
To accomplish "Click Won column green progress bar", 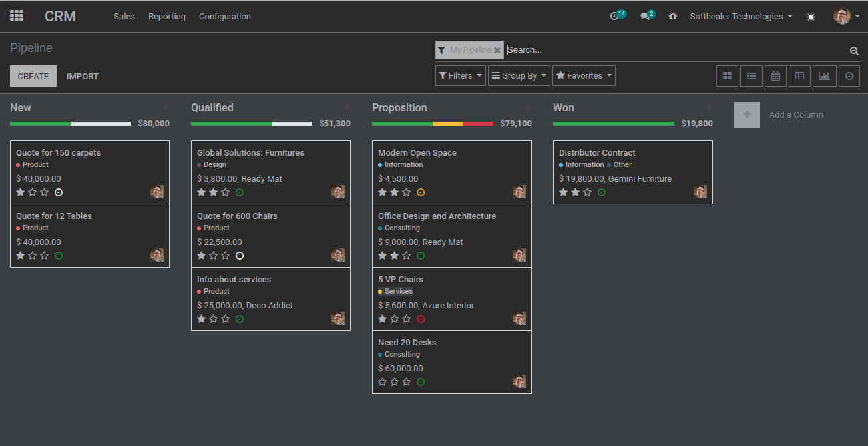I will (614, 124).
